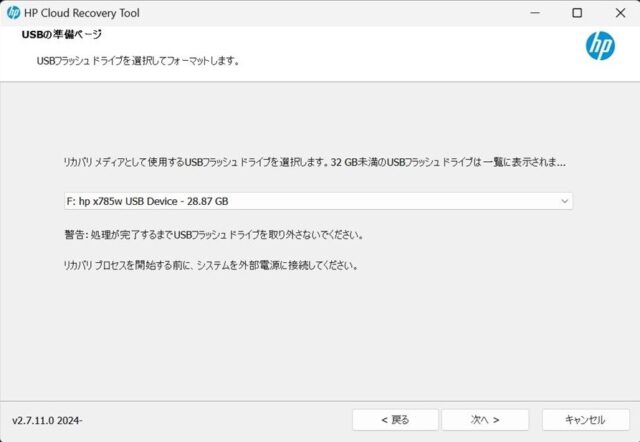The image size is (640, 442).
Task: Maximize the HP Cloud Recovery Tool window
Action: (577, 13)
